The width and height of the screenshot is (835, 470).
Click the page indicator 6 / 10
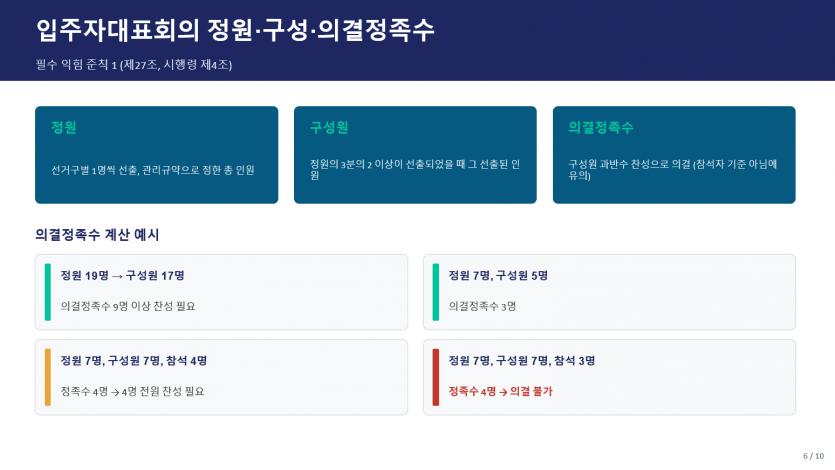pyautogui.click(x=813, y=456)
